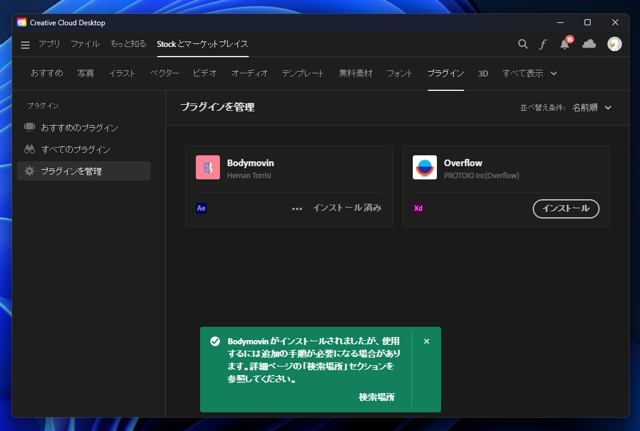Expand the すべて表示 dropdown
The width and height of the screenshot is (640, 431).
pyautogui.click(x=529, y=73)
